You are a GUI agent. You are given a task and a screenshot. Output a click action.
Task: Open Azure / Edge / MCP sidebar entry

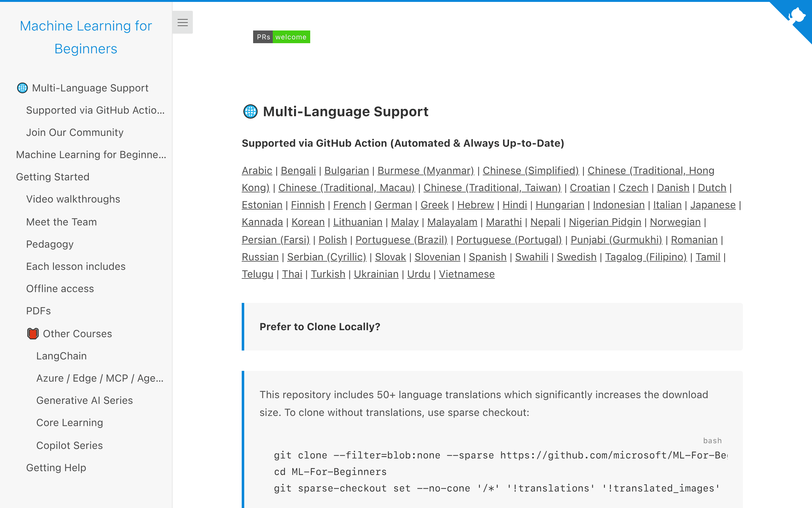coord(100,378)
